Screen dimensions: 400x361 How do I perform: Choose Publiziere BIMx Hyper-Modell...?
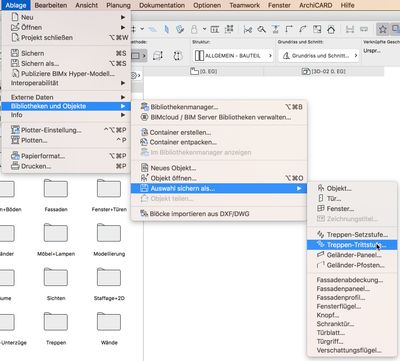pyautogui.click(x=66, y=73)
